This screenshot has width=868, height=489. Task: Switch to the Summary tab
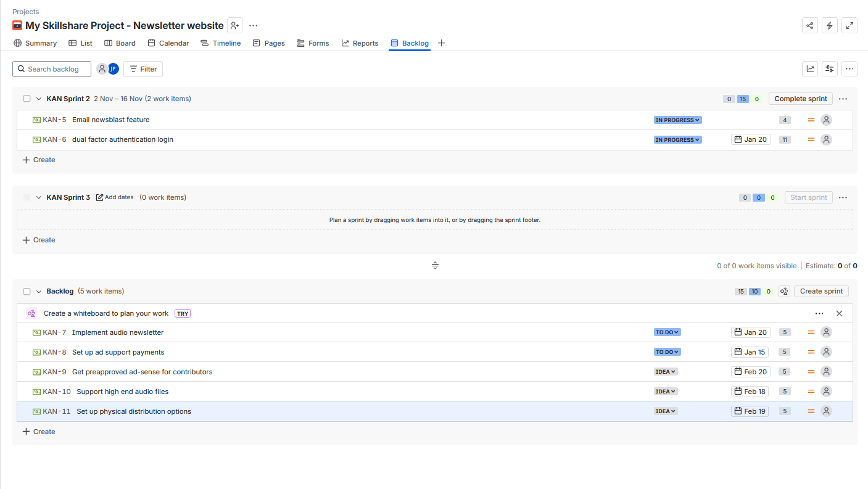pyautogui.click(x=35, y=43)
